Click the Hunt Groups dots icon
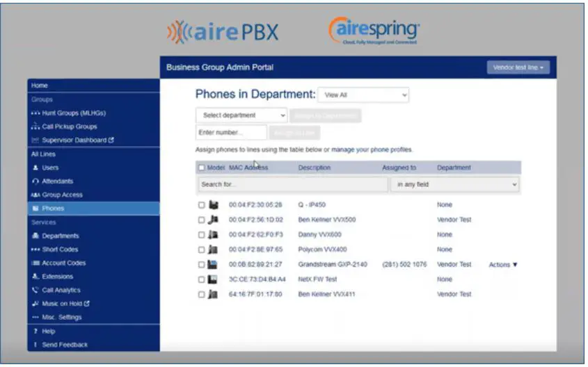 click(x=35, y=113)
